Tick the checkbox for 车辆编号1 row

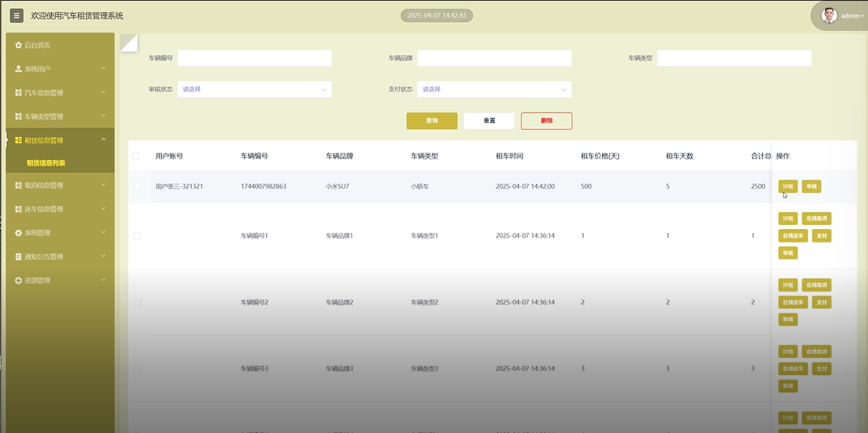tap(137, 236)
